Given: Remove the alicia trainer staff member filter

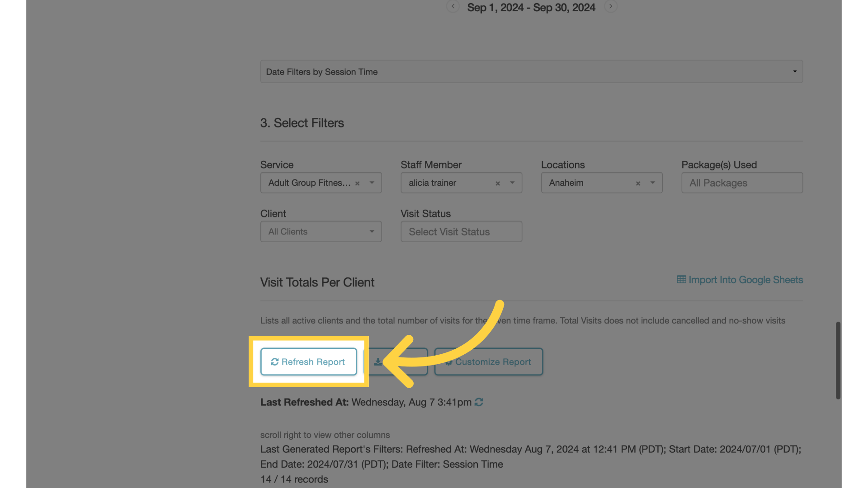Looking at the screenshot, I should [x=497, y=183].
